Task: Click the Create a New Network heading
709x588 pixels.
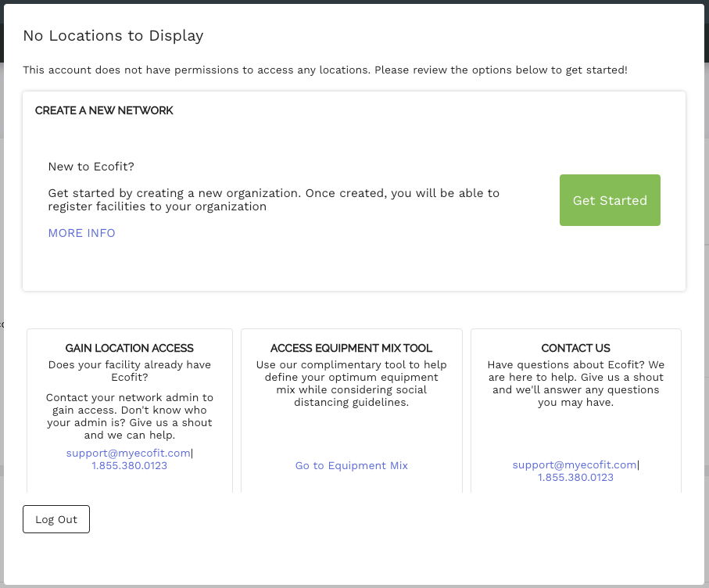Action: coord(104,110)
